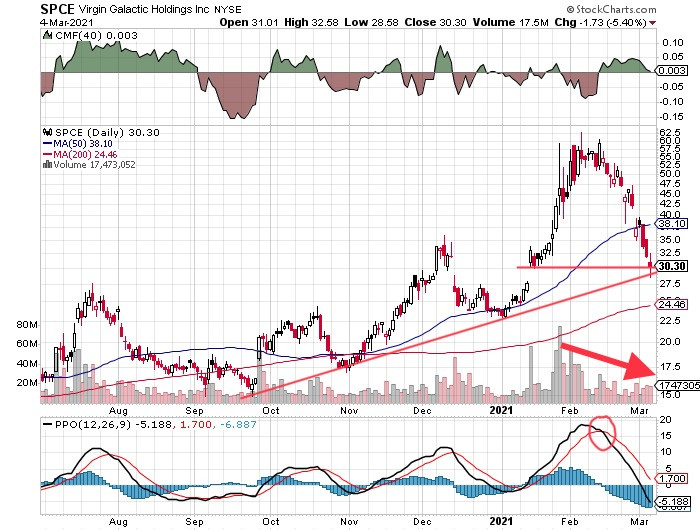
Task: Click the 4-Mar-2021 date label
Action: click(66, 23)
